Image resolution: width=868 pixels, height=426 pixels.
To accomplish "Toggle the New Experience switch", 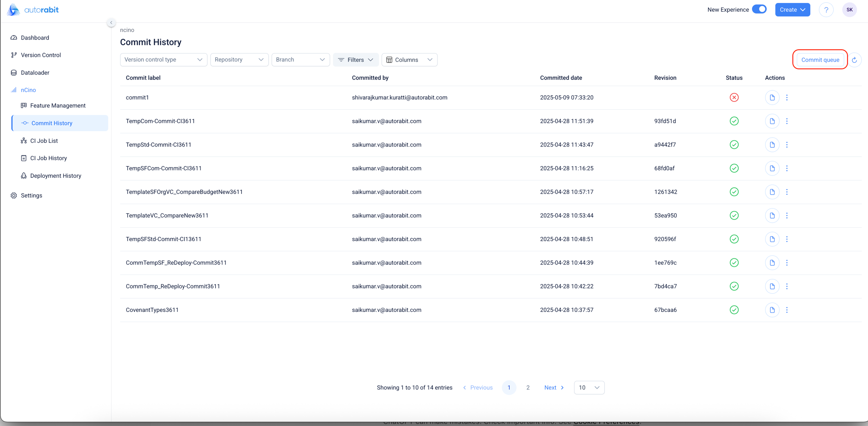I will pyautogui.click(x=759, y=9).
